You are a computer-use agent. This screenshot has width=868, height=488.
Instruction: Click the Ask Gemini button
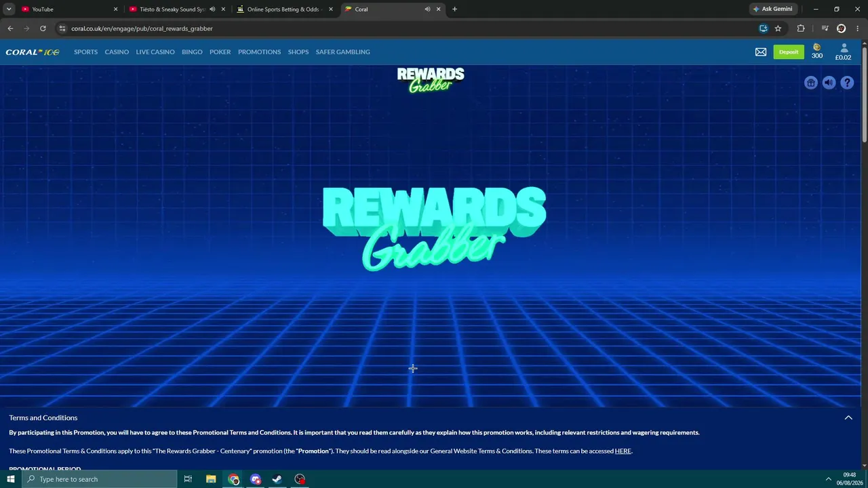tap(772, 9)
